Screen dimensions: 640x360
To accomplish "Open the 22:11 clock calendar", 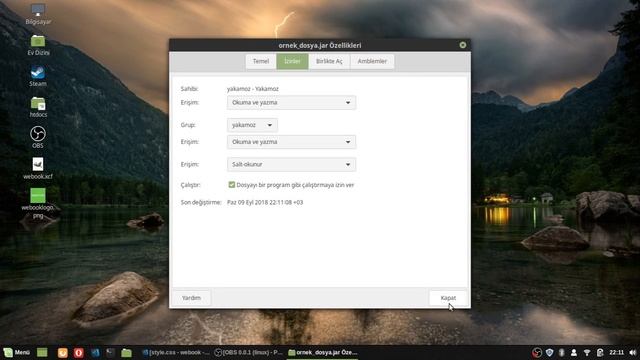I will (616, 352).
